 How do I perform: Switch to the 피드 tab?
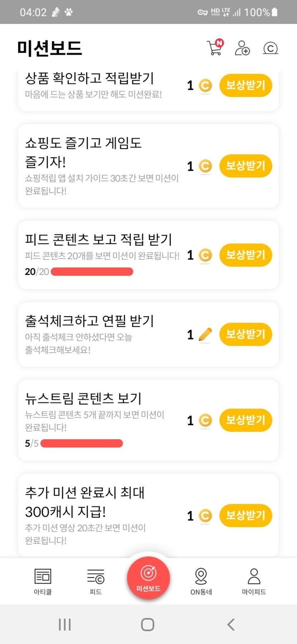(96, 581)
